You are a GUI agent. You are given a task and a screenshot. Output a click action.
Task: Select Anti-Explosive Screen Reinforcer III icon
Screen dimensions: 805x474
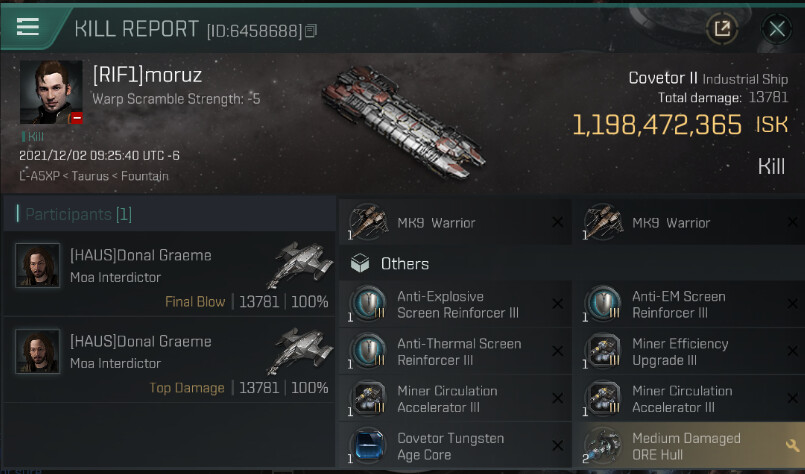coord(368,304)
